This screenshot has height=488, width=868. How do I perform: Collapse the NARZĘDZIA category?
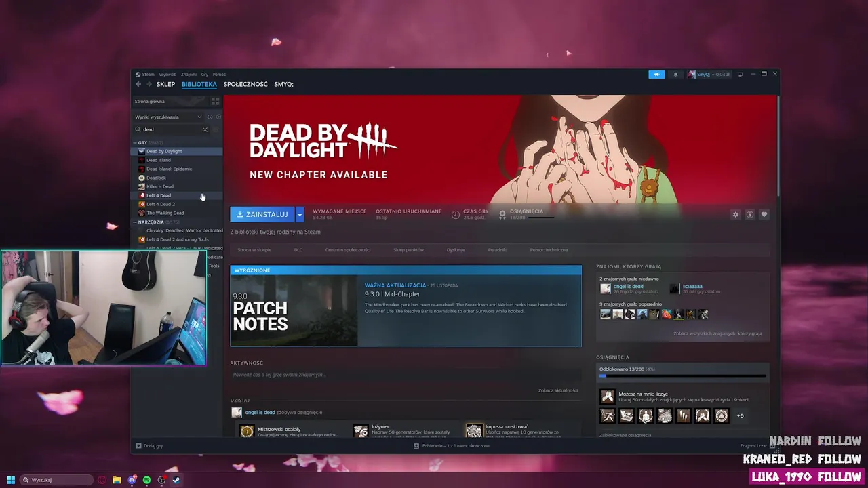[135, 222]
